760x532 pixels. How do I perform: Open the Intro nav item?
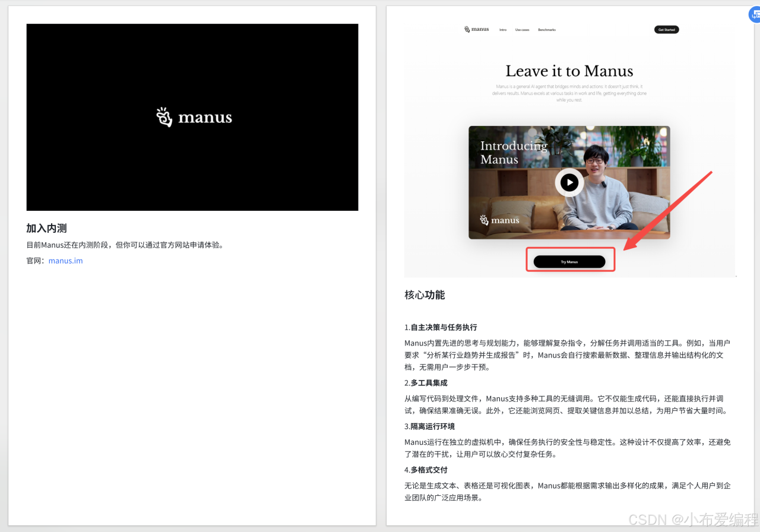(x=503, y=30)
